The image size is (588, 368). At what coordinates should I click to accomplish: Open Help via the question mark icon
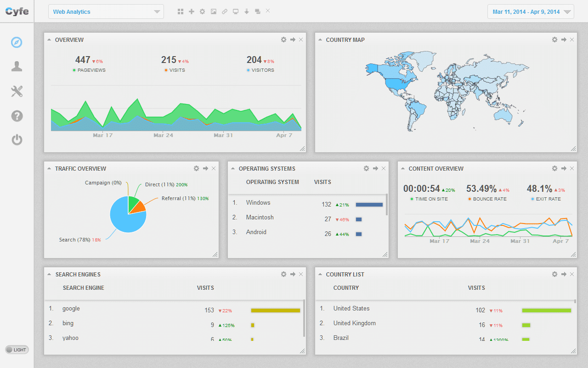(x=17, y=116)
